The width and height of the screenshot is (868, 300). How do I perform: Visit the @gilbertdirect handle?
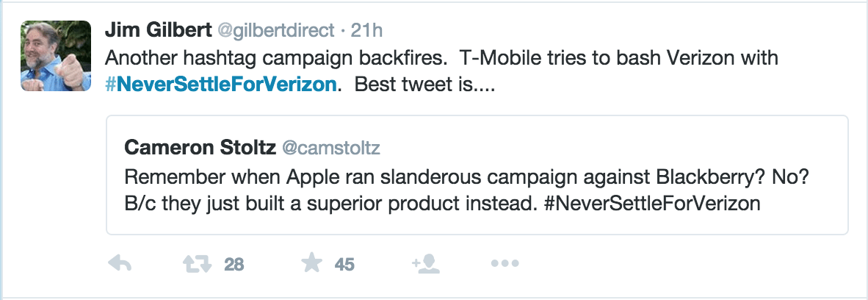tap(272, 30)
